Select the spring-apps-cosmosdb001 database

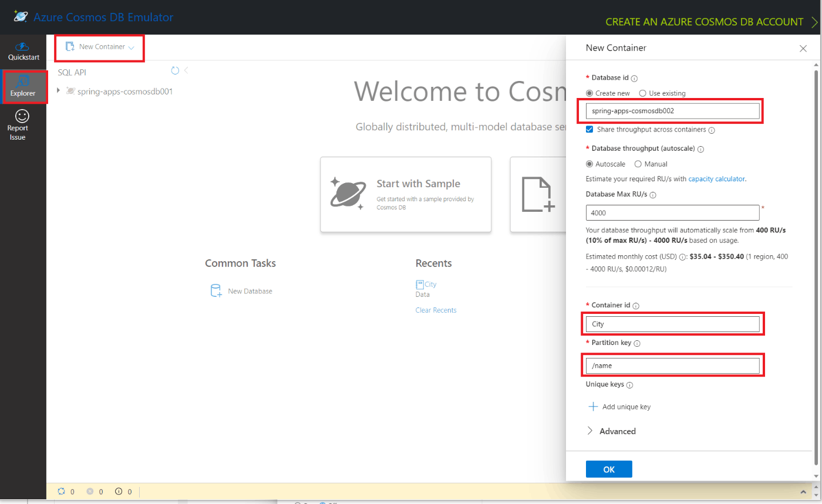(124, 91)
